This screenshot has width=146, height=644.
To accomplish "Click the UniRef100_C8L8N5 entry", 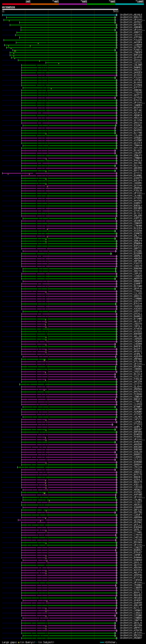I will pos(131,65).
